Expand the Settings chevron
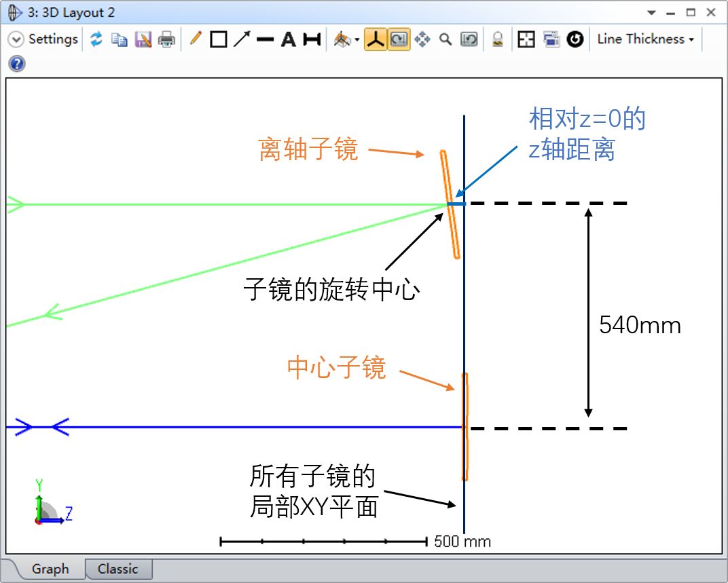Screen dimensions: 728x583 [x=16, y=39]
